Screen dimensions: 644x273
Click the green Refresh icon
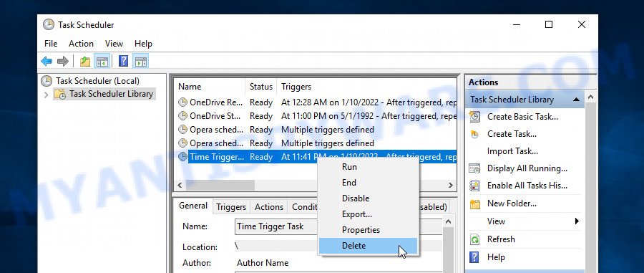tap(475, 239)
